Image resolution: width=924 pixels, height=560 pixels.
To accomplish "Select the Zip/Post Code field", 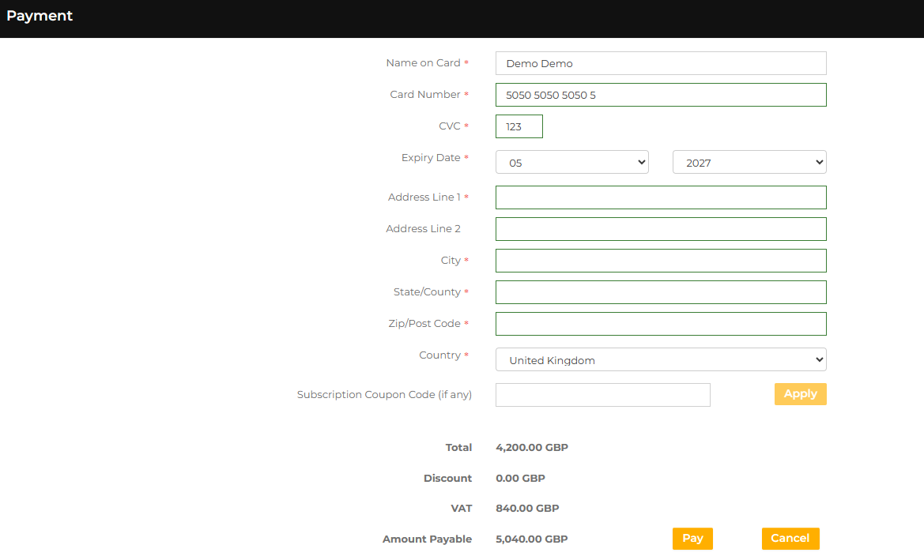I will point(660,324).
